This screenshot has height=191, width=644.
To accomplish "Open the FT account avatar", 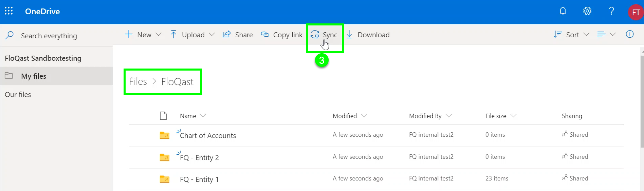I will (x=636, y=12).
